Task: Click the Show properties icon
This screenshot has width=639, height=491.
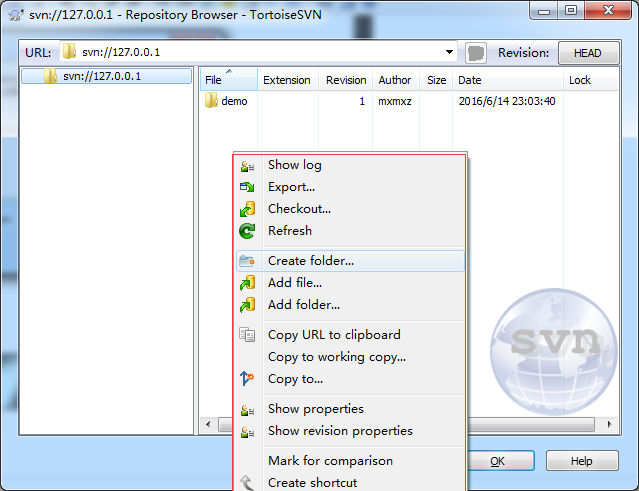Action: (x=247, y=410)
